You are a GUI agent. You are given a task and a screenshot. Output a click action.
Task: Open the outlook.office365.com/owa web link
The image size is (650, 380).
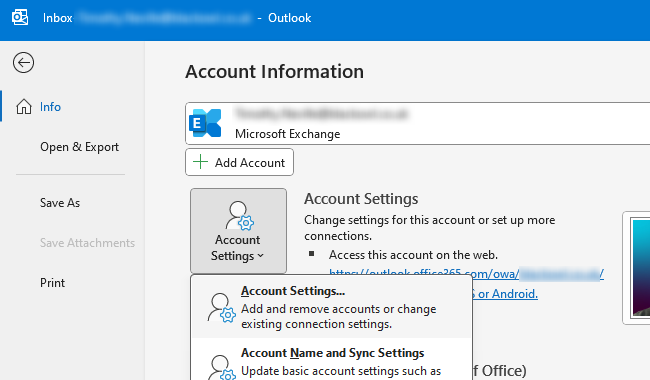[x=466, y=274]
